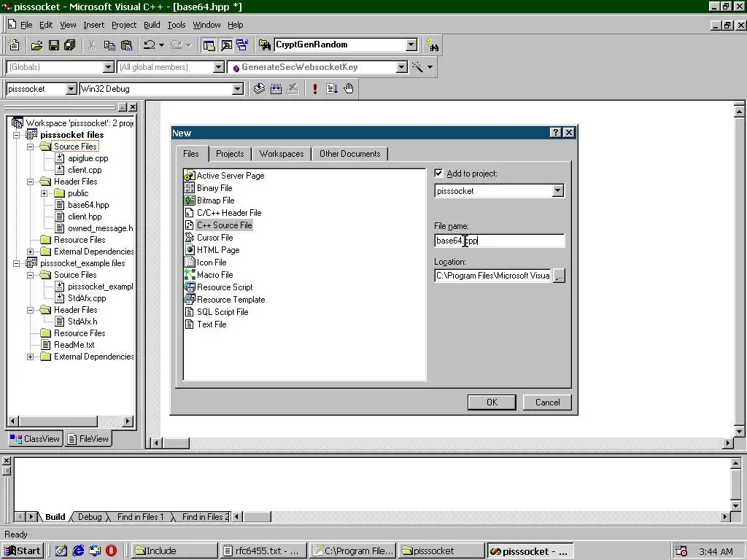The height and width of the screenshot is (560, 747).
Task: Click the Execute Program exclamation icon
Action: (x=315, y=88)
